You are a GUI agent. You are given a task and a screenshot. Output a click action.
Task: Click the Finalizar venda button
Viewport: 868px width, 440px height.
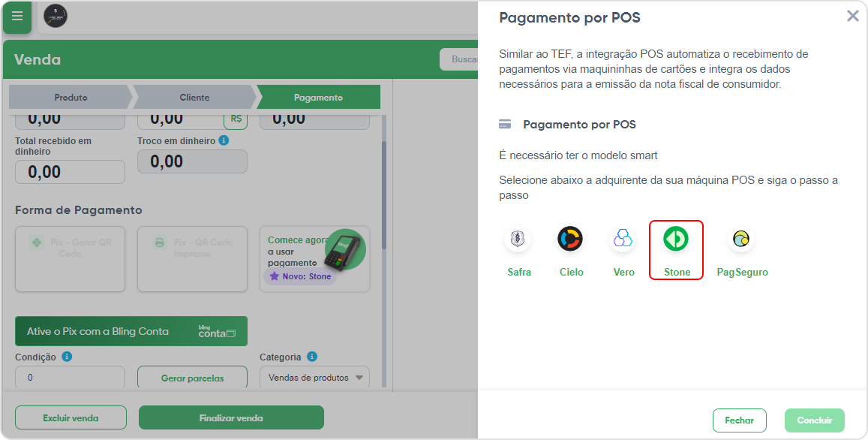[x=231, y=417]
